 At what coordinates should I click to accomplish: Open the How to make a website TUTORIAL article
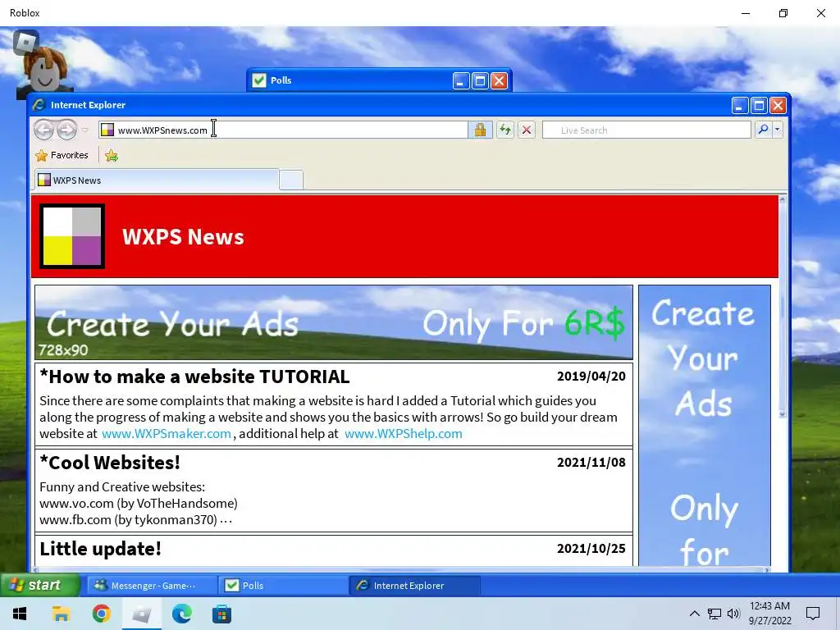[194, 377]
